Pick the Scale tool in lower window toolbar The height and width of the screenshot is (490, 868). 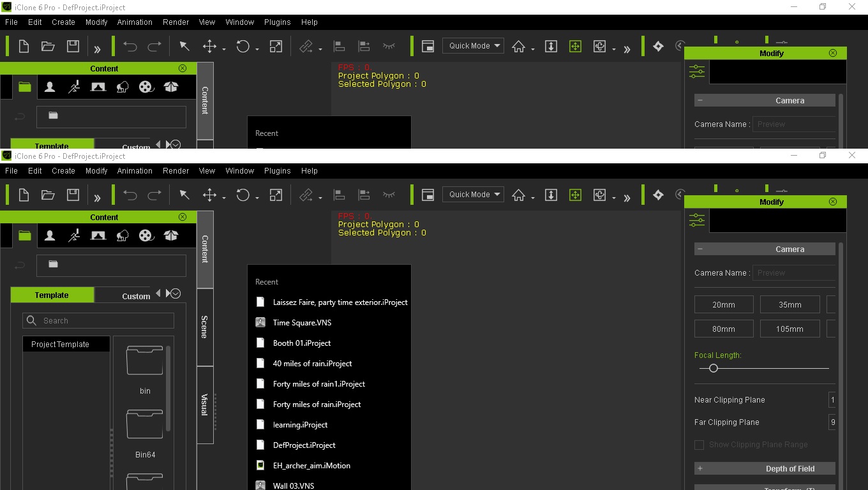276,195
